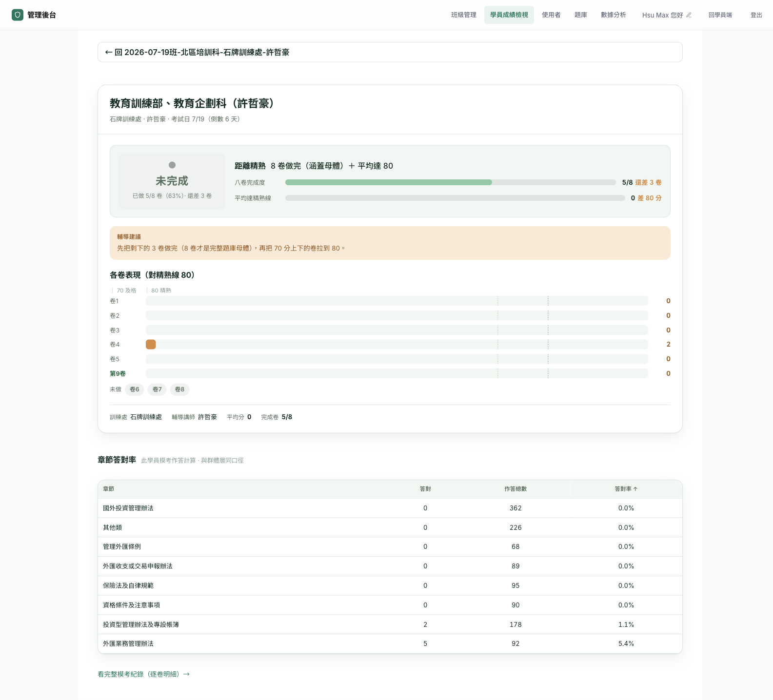The height and width of the screenshot is (700, 773).
Task: Select the 卷6 unfinished chip
Action: click(x=135, y=389)
